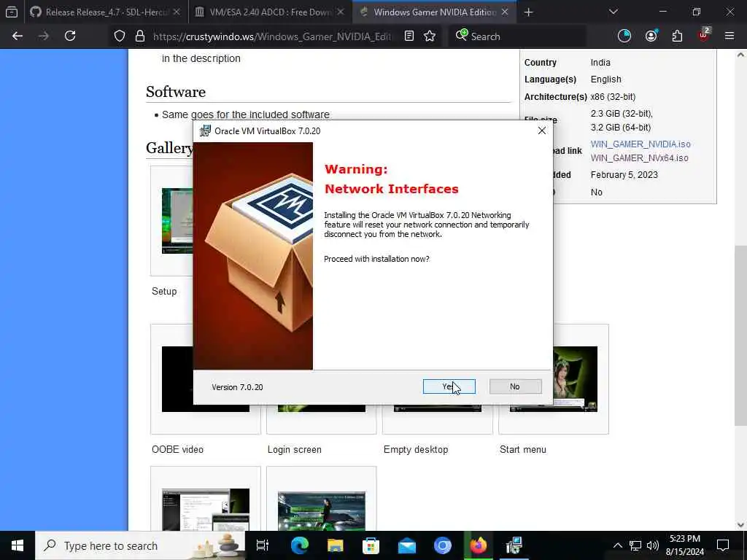This screenshot has height=560, width=747.
Task: Launch Microsoft Edge from the taskbar
Action: click(300, 545)
